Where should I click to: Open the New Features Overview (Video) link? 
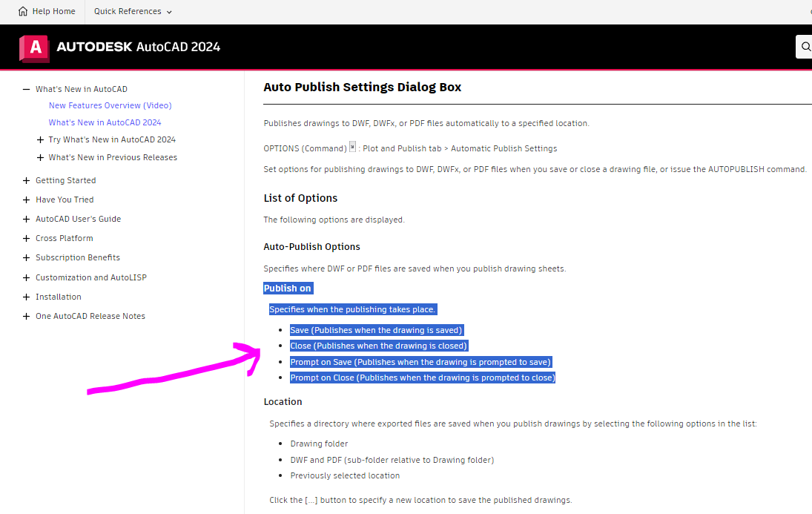click(110, 105)
